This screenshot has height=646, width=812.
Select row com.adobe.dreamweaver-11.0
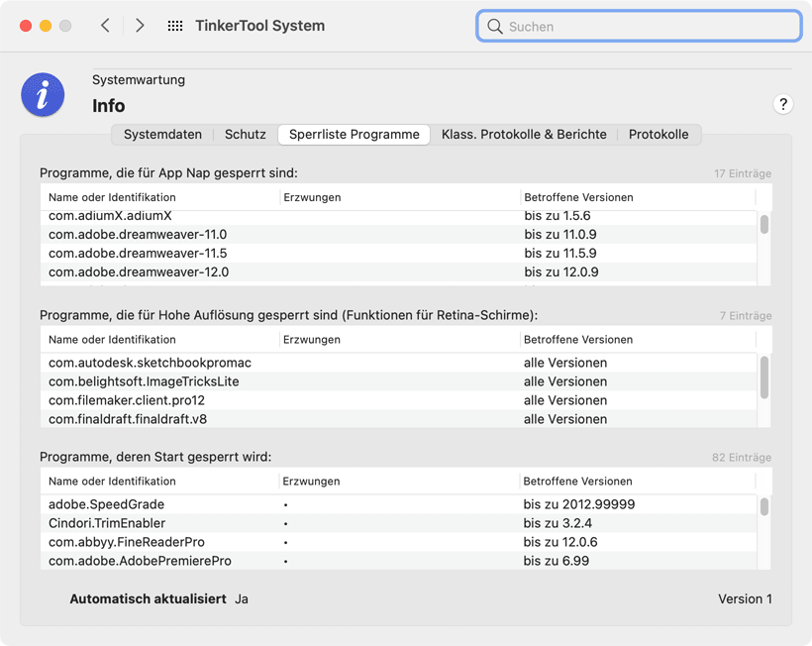(x=399, y=234)
